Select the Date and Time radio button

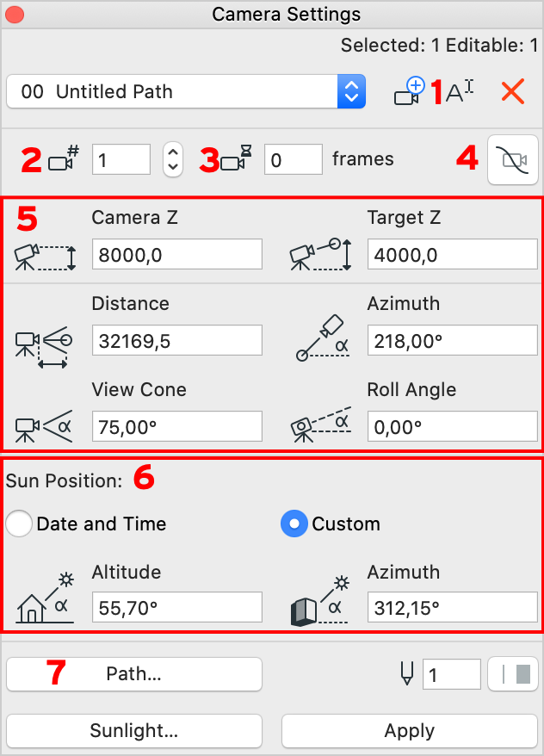19,524
